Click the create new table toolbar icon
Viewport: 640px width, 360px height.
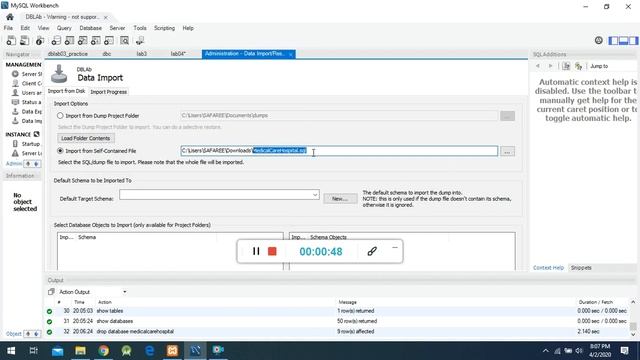69,40
